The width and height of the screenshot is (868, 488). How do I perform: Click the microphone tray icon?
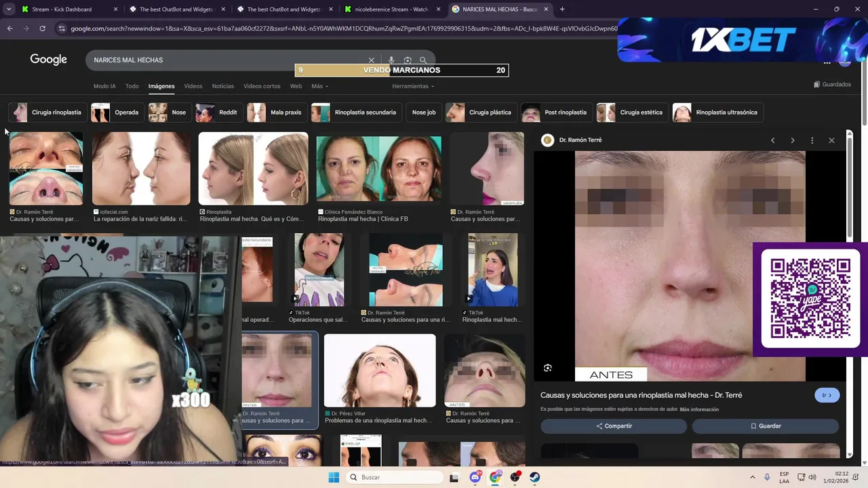pos(767,477)
